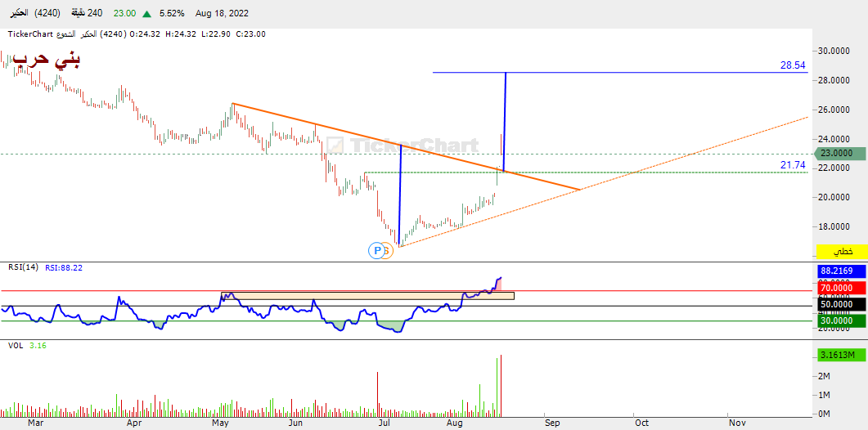The height and width of the screenshot is (430, 868).
Task: Click the green 3.1613M volume tag
Action: [841, 356]
